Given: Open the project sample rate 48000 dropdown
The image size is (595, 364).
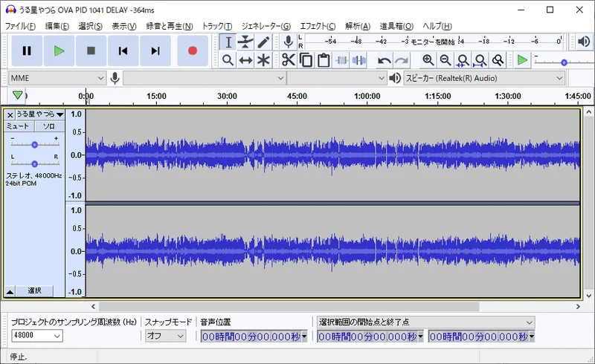Looking at the screenshot, I should click(36, 336).
